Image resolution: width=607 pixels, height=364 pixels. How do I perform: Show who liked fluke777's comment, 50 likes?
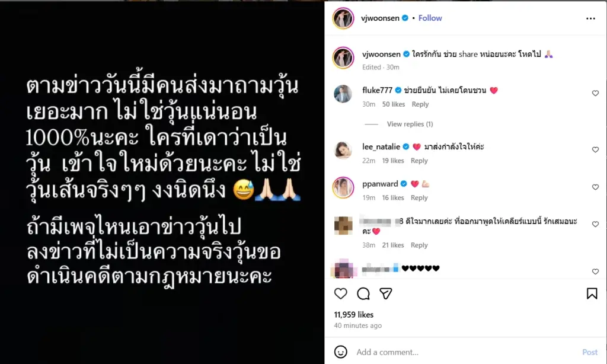pos(394,104)
